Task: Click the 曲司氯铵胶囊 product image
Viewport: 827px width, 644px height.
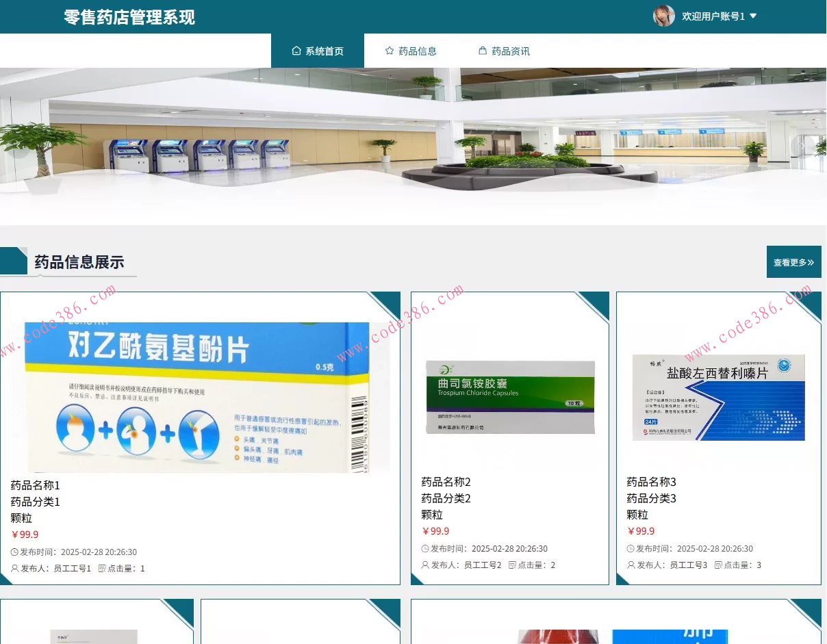Action: point(509,396)
